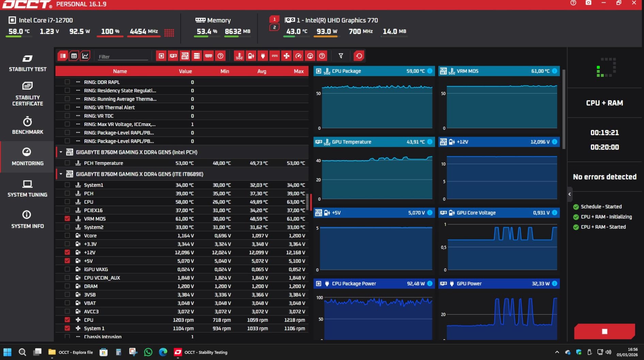Screen dimensions: 644x360
Task: Uncheck the +5V voltage checkbox
Action: tap(67, 261)
